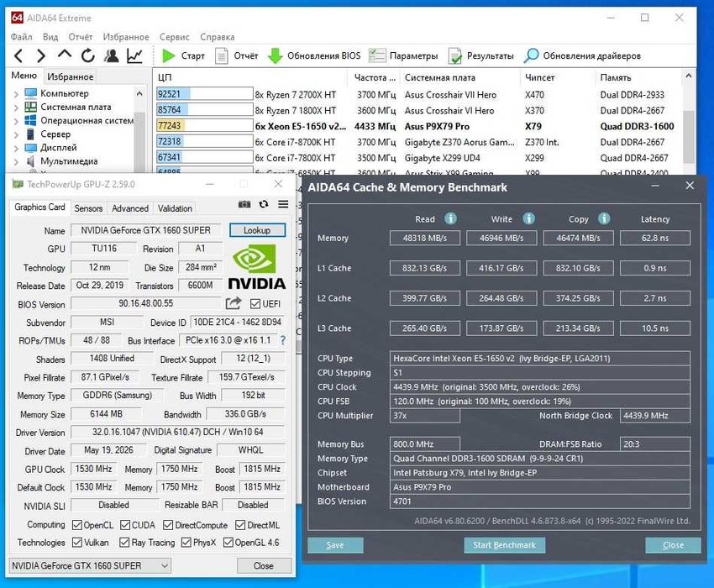Toggle the CUDA checkbox
Viewport: 714px width, 588px height.
[125, 525]
